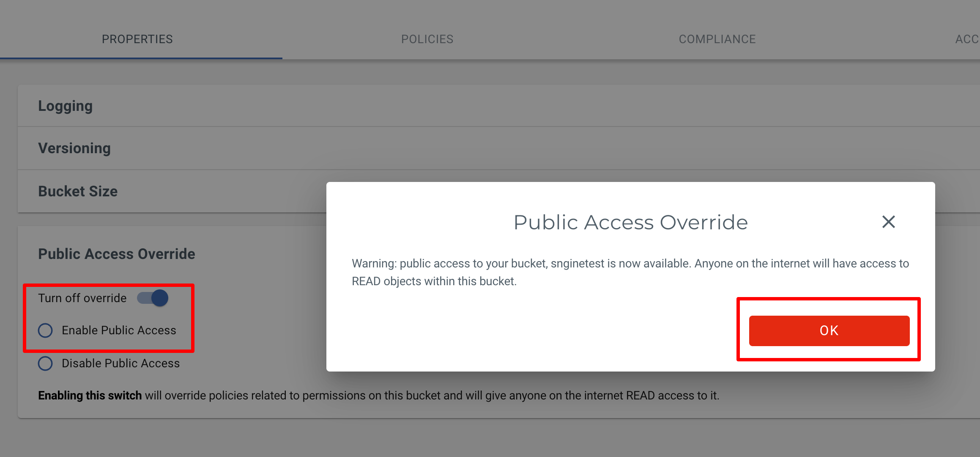The width and height of the screenshot is (980, 457).
Task: Click the Public Access Override section heading
Action: click(x=117, y=254)
